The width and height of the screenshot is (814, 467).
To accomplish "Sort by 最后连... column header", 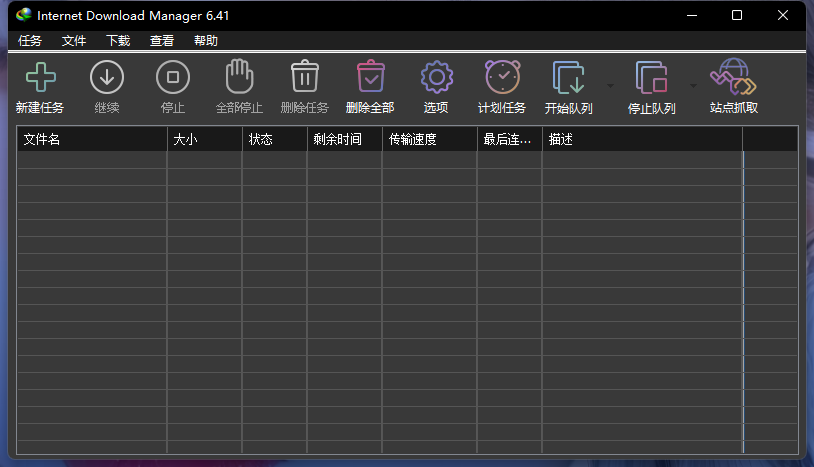I will (x=510, y=139).
